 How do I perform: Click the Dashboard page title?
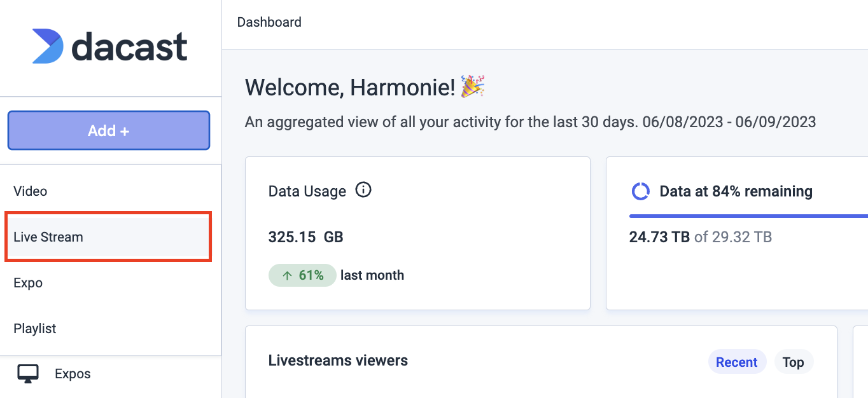coord(269,22)
